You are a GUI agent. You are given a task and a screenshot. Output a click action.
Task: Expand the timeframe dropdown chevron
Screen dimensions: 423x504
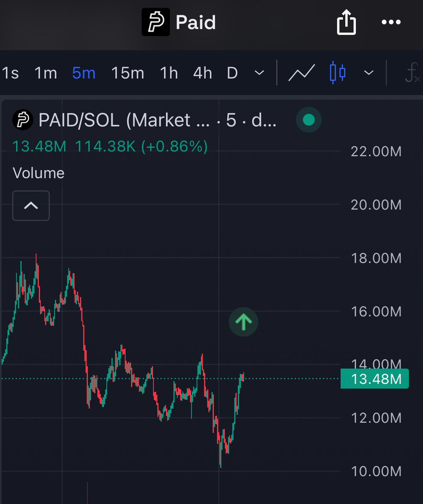(x=260, y=73)
